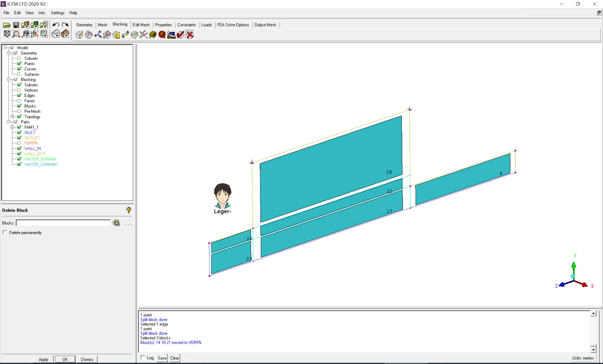
Task: Click the Delete Block red X icon
Action: coord(190,35)
